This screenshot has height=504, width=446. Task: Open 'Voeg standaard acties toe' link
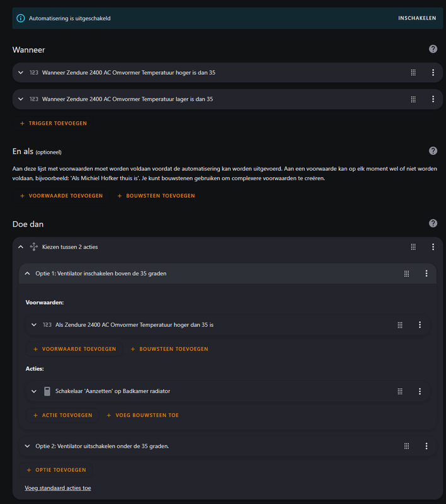(57, 488)
